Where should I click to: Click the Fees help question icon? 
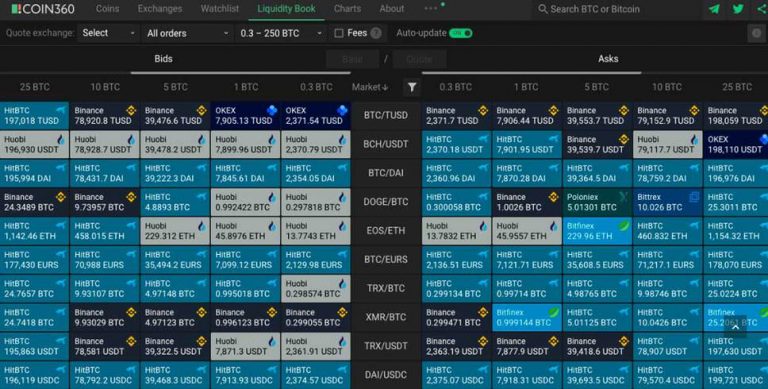(x=376, y=33)
